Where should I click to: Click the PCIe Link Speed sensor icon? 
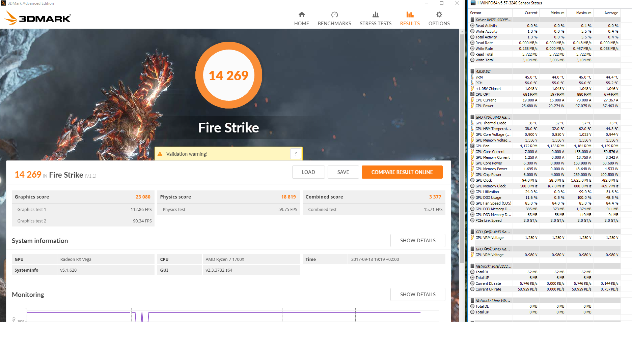pyautogui.click(x=472, y=220)
